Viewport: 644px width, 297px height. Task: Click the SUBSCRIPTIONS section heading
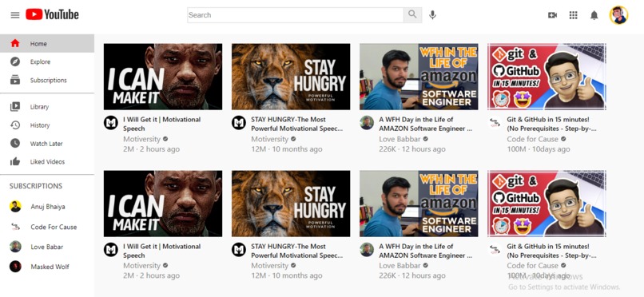[36, 186]
